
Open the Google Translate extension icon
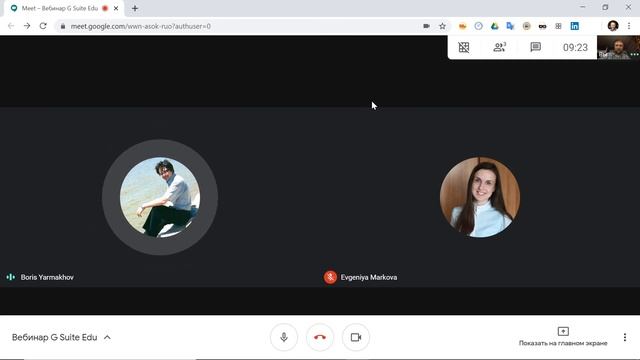pyautogui.click(x=510, y=26)
